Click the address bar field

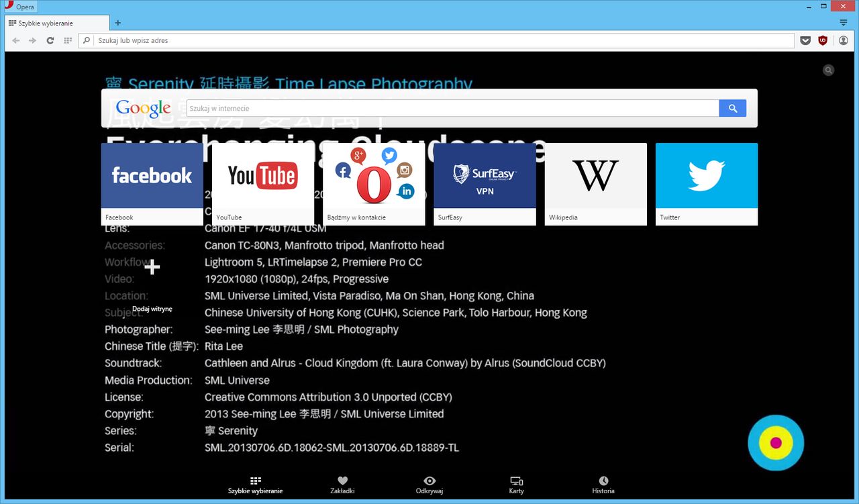443,41
